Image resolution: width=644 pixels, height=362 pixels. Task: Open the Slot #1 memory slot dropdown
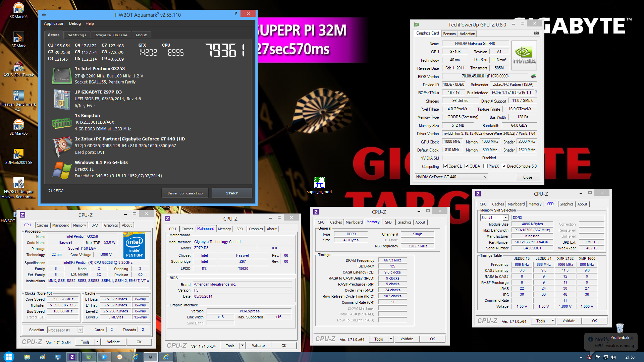[x=494, y=218]
